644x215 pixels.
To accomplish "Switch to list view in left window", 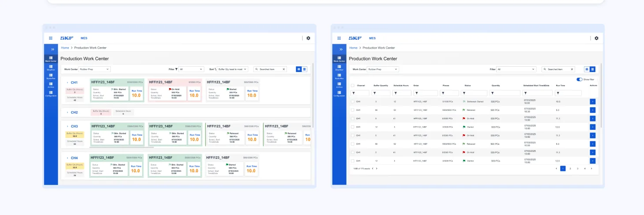I will [305, 69].
